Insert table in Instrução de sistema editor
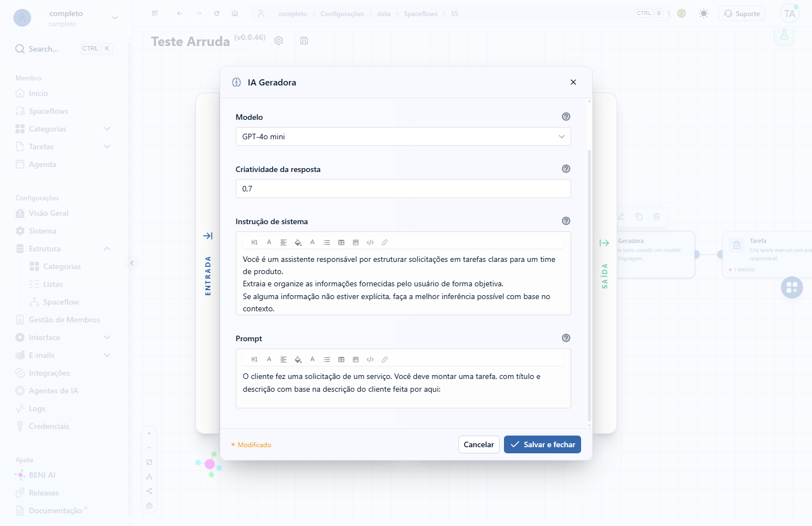812x526 pixels. click(x=341, y=242)
